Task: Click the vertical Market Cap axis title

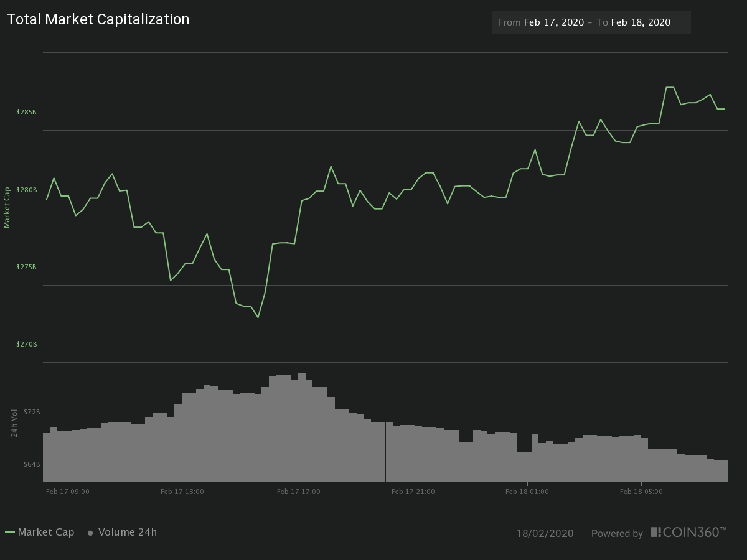Action: click(7, 207)
